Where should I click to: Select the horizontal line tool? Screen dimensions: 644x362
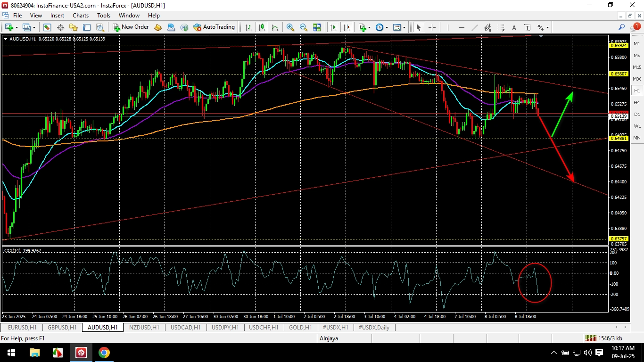point(461,27)
